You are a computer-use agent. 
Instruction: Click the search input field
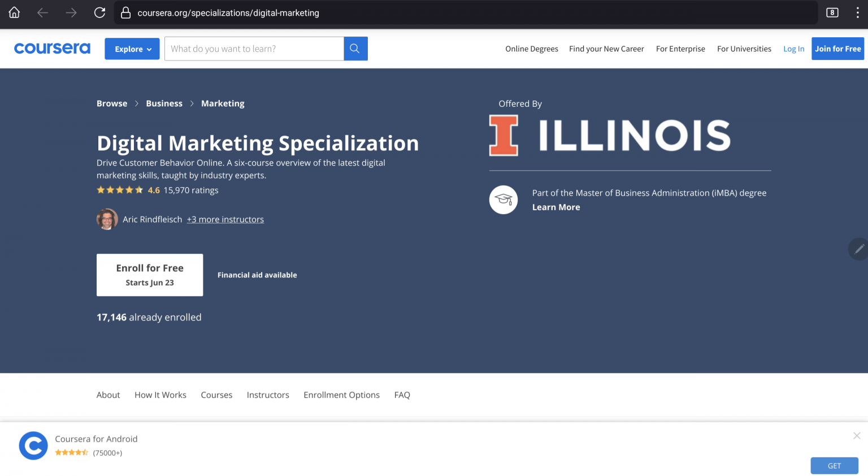coord(254,49)
